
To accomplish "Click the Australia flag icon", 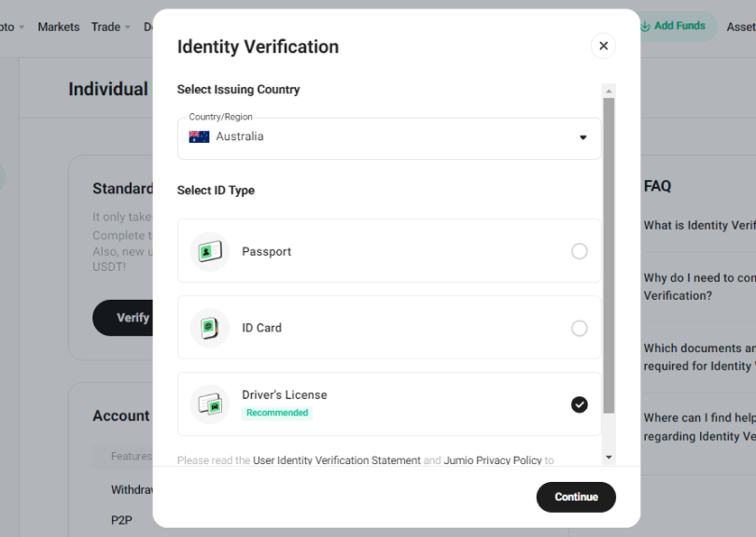I will coord(199,137).
